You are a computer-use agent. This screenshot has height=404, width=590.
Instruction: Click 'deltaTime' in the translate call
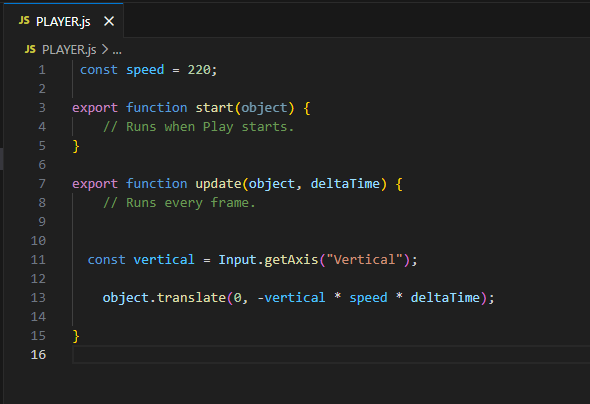tap(445, 298)
